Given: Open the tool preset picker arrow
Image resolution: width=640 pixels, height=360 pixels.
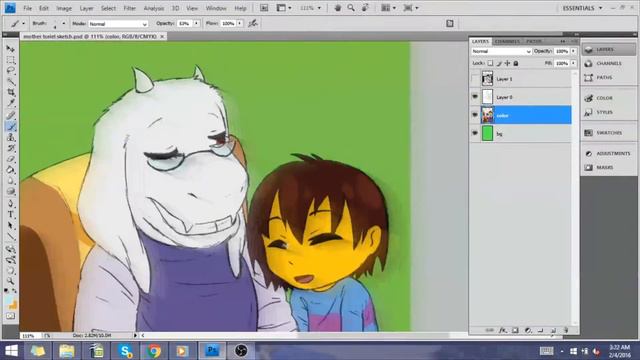Looking at the screenshot, I should point(24,24).
